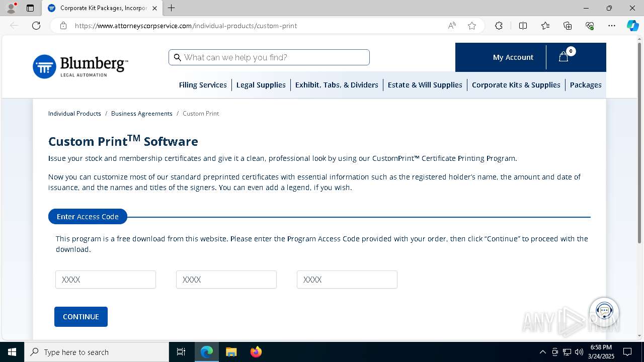Show hidden system tray icons
Screen dimensions: 644x362
(x=542, y=352)
